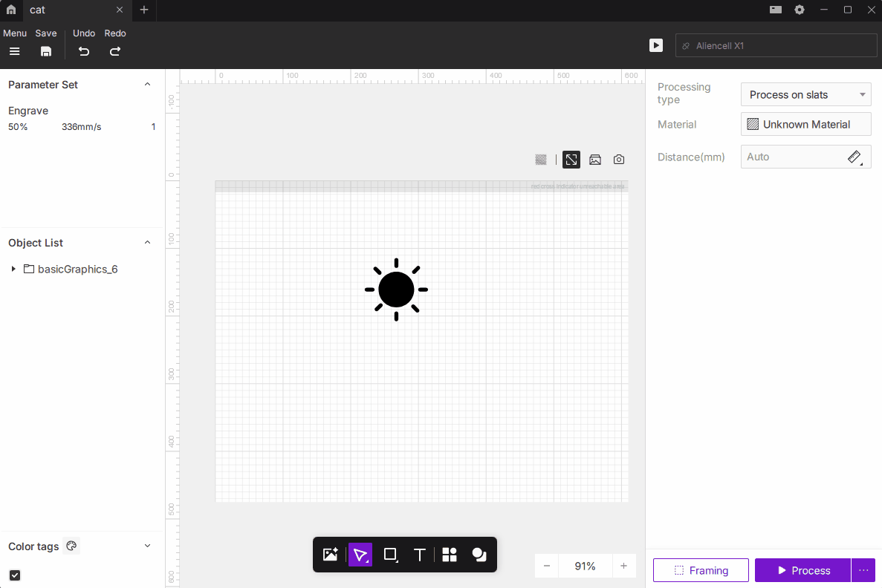Image resolution: width=882 pixels, height=588 pixels.
Task: Open the Menu hamburger button
Action: click(x=15, y=51)
